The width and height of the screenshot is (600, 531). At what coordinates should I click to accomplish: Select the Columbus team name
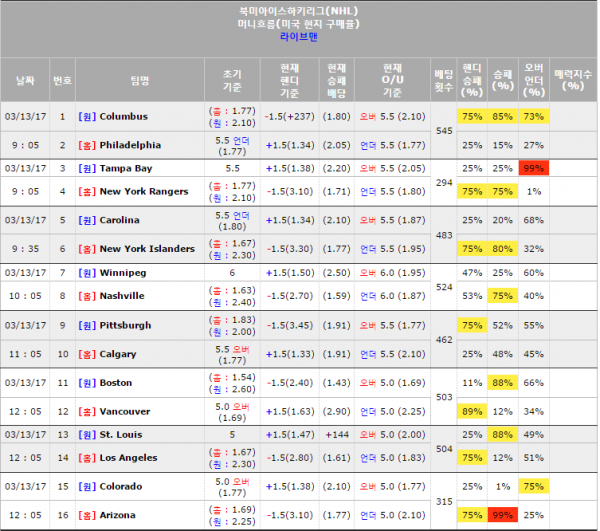tap(124, 116)
